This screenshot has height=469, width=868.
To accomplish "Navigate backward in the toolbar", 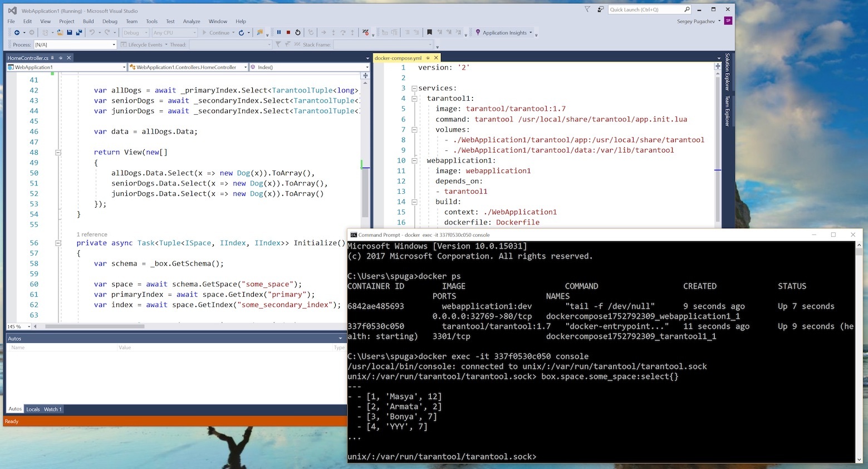I will pyautogui.click(x=17, y=32).
